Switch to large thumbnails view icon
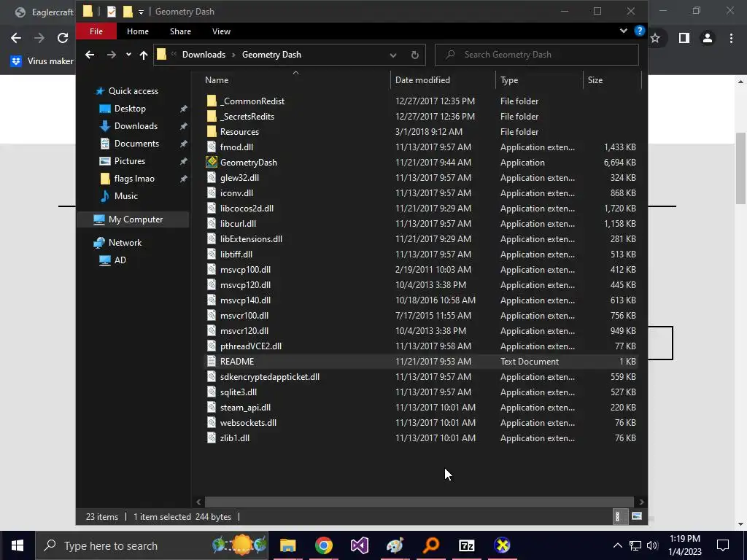The height and width of the screenshot is (560, 747). (636, 516)
